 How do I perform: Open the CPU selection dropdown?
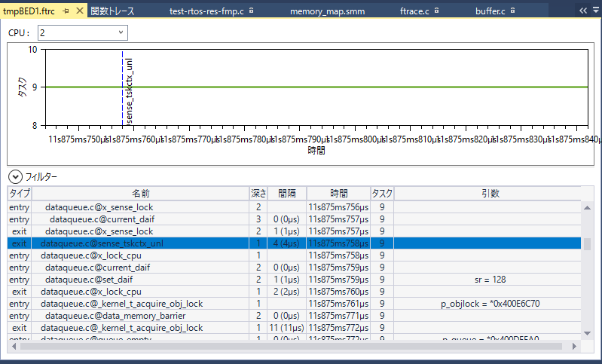(x=121, y=33)
